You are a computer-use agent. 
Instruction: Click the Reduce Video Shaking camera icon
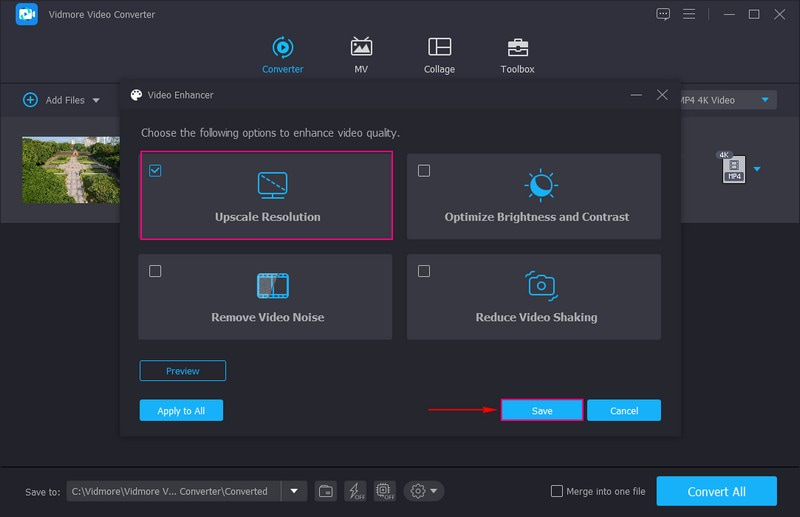(541, 286)
